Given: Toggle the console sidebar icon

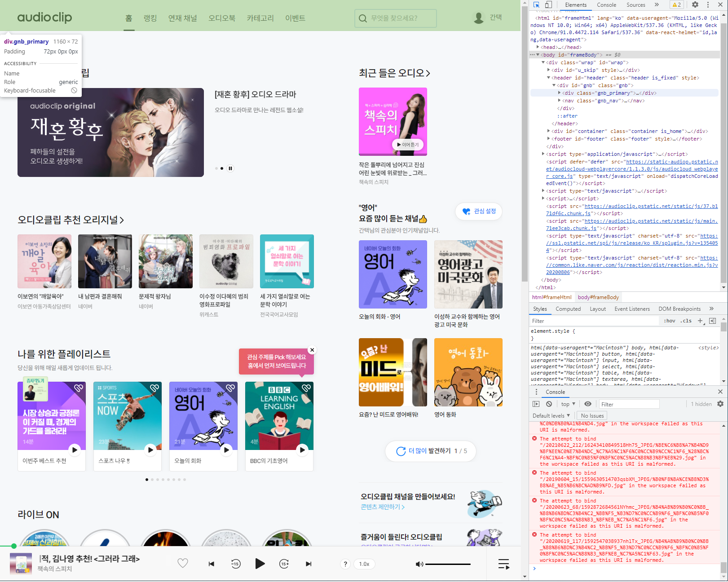Looking at the screenshot, I should pos(536,404).
